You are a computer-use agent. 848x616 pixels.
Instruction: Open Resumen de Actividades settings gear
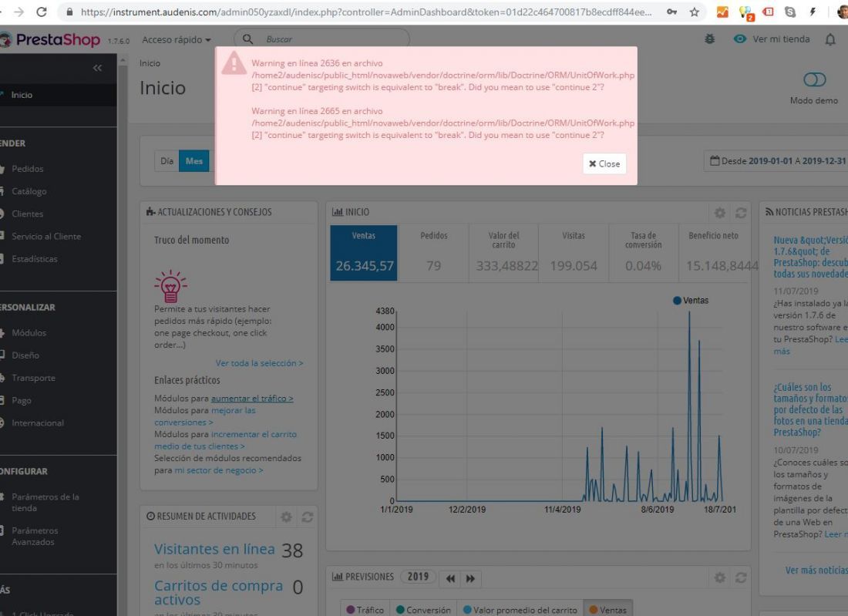point(286,517)
